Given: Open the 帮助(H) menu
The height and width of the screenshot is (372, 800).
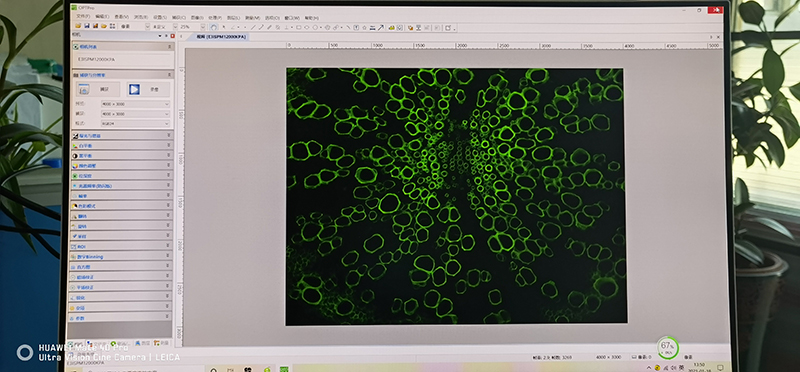Looking at the screenshot, I should point(311,17).
